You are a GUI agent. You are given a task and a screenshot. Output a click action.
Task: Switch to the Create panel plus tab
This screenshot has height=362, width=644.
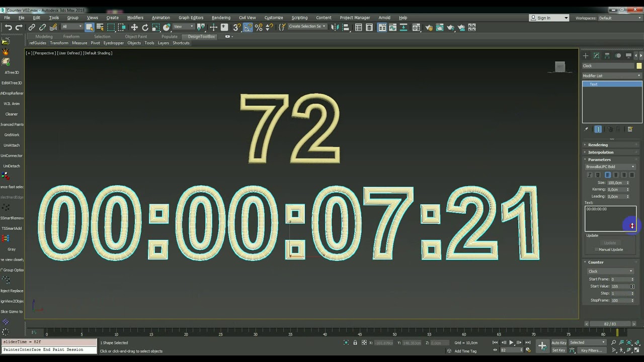click(586, 55)
